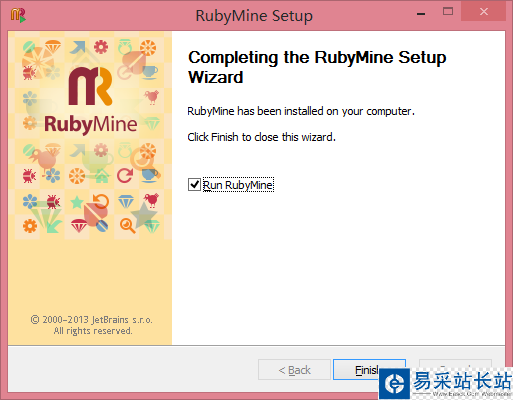This screenshot has height=400, width=513.
Task: Click 'RubyMine has been installed on your computer.' text
Action: 301,111
